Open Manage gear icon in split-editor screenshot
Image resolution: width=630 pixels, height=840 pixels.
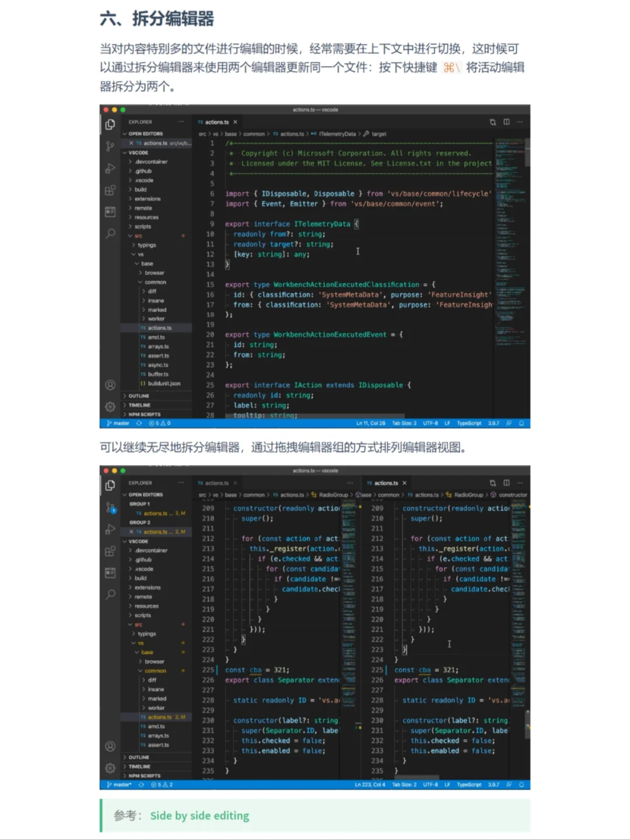pos(110,768)
